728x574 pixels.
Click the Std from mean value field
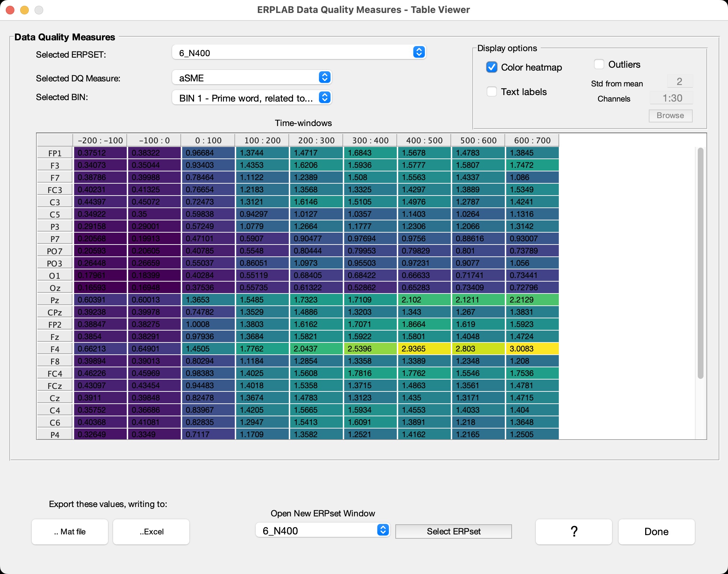[679, 82]
